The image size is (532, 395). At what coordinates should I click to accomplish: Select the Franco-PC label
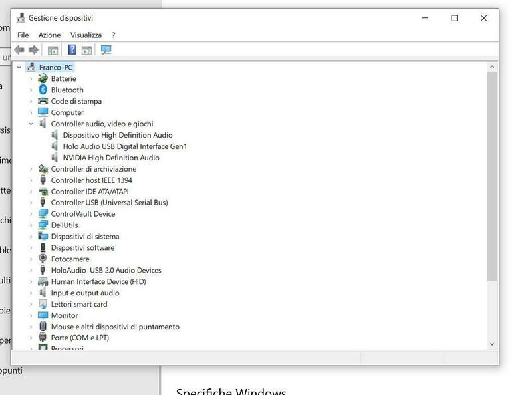(x=56, y=68)
